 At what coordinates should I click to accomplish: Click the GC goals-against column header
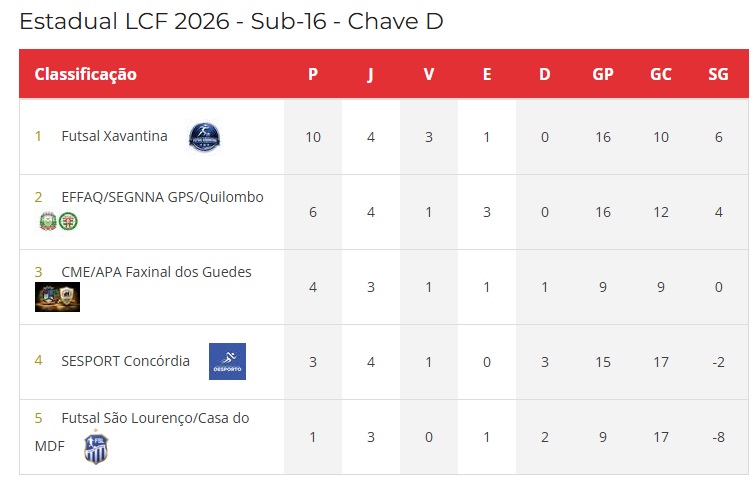point(660,74)
